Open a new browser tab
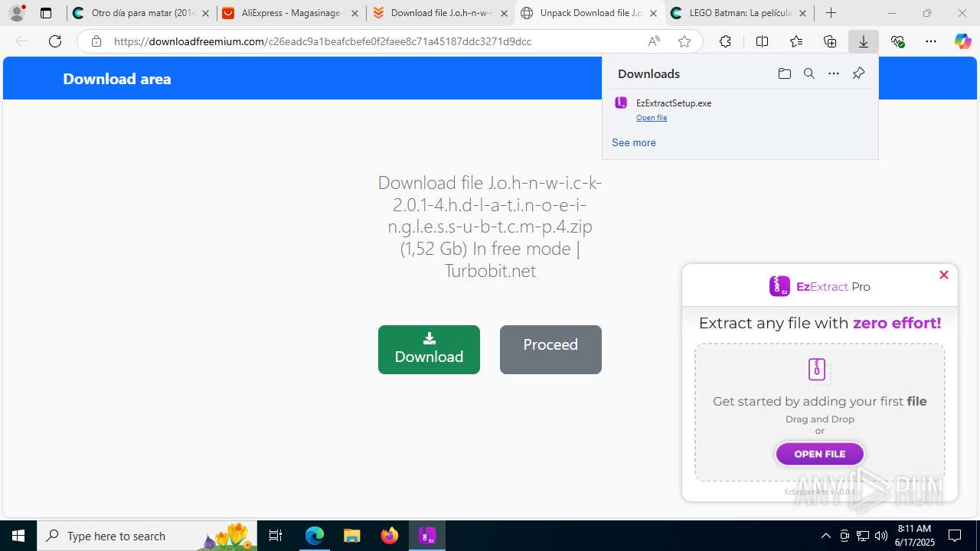The image size is (980, 551). [x=831, y=13]
